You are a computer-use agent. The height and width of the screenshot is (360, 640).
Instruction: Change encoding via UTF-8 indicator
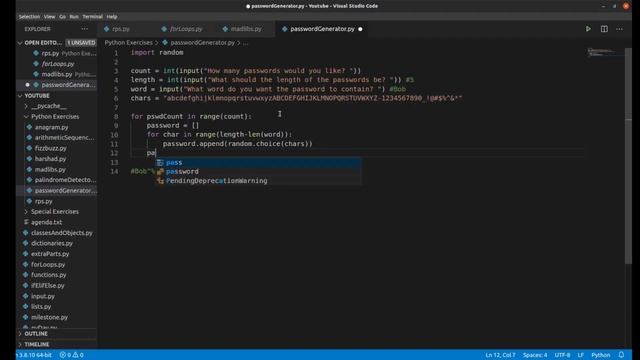[x=562, y=355]
